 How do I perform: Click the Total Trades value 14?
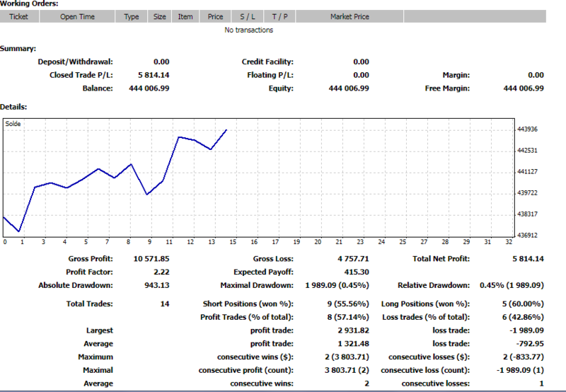click(165, 304)
